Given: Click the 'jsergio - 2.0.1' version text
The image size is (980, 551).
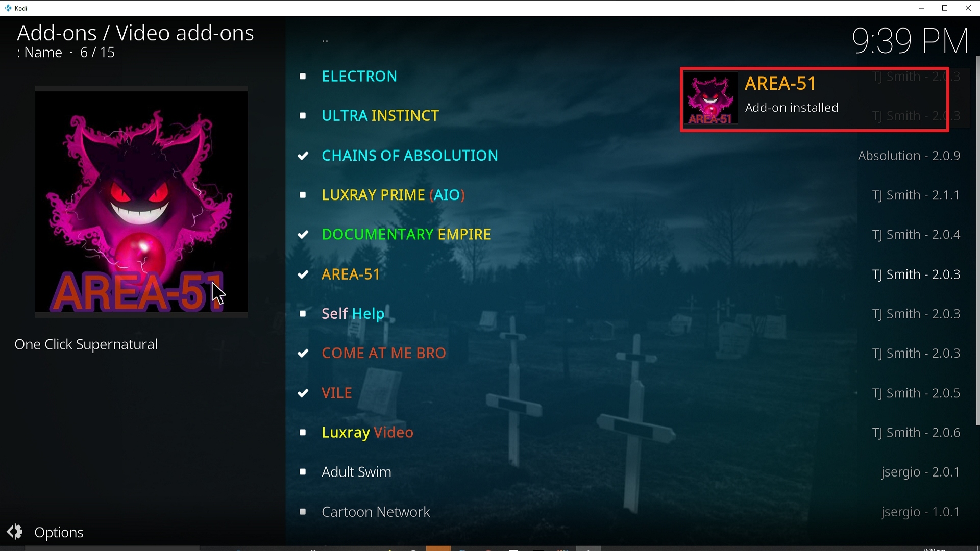Looking at the screenshot, I should (921, 472).
